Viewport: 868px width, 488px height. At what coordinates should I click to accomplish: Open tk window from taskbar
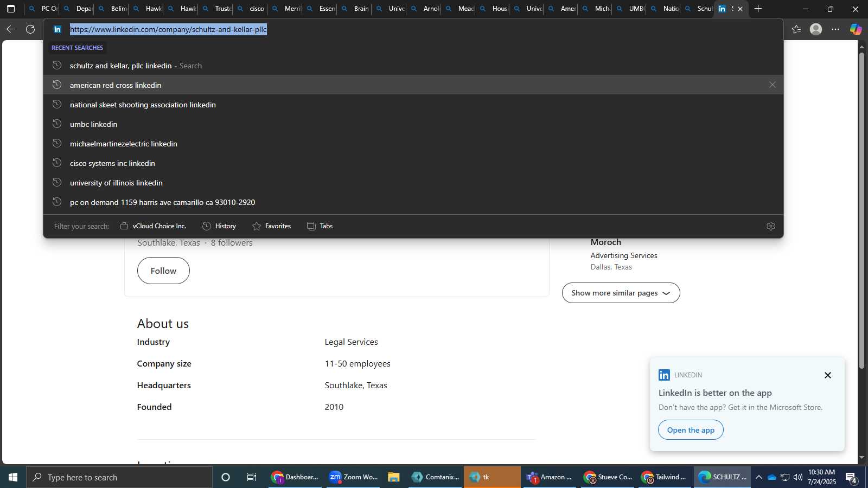(492, 477)
